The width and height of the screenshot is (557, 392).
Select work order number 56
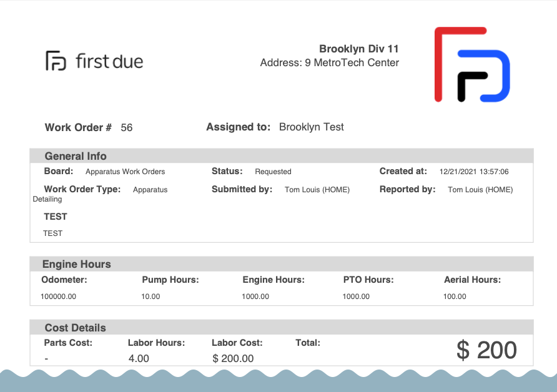click(127, 127)
